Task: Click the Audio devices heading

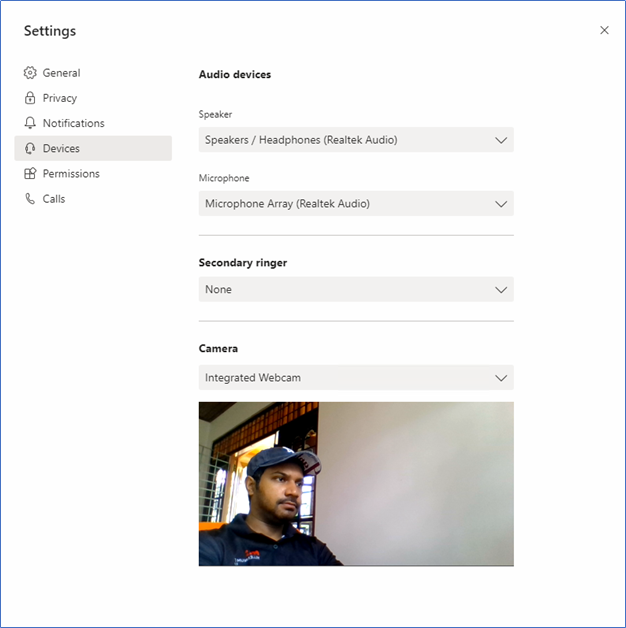Action: 235,74
